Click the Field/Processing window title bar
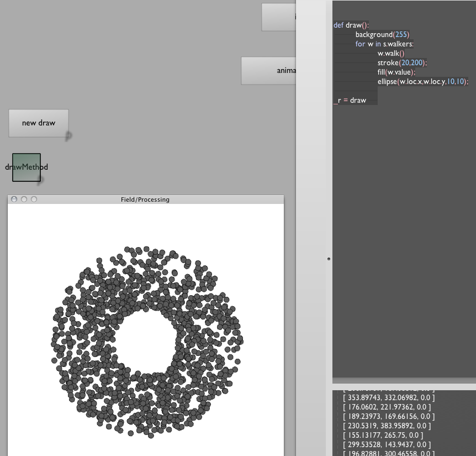The image size is (476, 456). [145, 200]
